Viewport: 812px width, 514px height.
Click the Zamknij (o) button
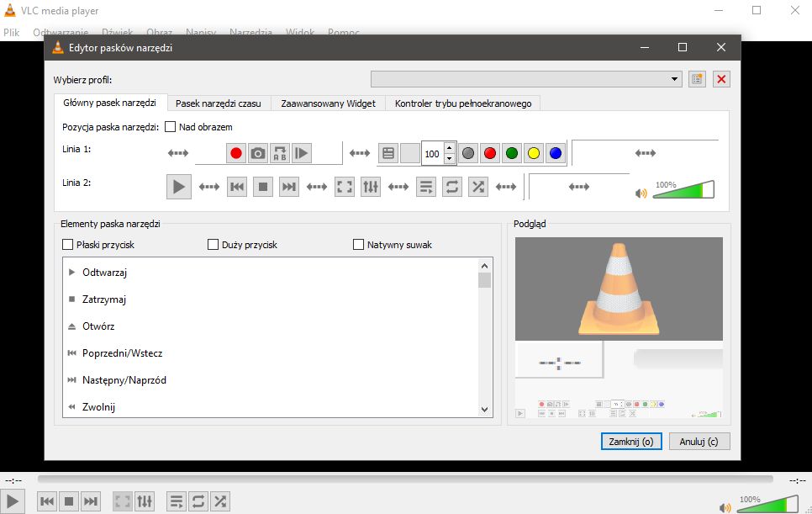coord(631,442)
